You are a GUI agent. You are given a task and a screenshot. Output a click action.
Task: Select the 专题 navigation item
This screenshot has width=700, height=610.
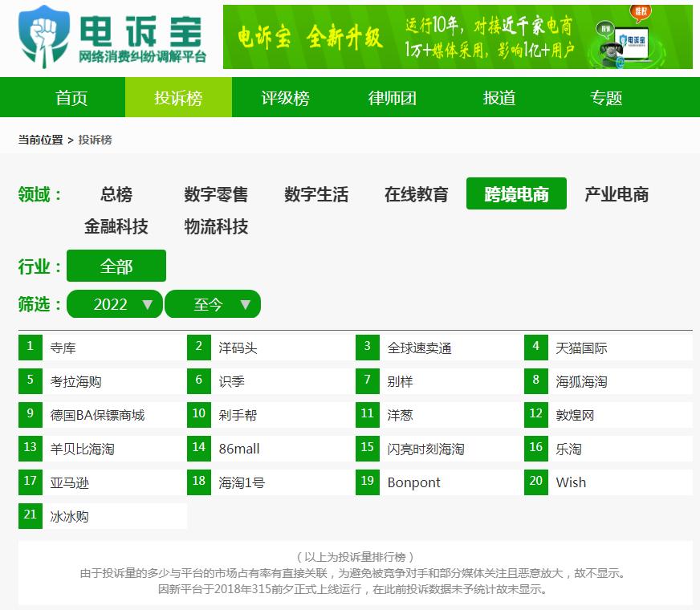point(607,98)
